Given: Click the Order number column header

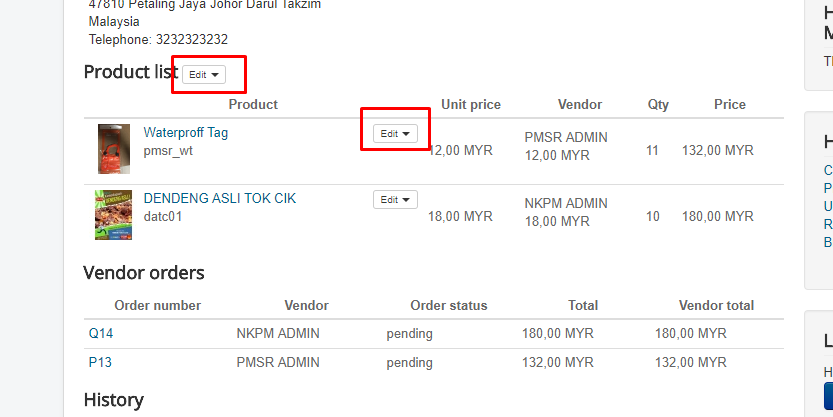Looking at the screenshot, I should [158, 305].
